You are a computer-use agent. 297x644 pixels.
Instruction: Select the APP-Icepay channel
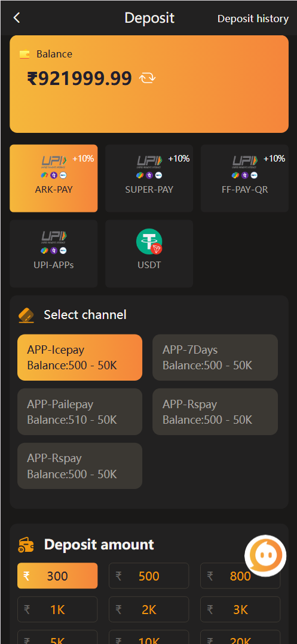click(79, 357)
